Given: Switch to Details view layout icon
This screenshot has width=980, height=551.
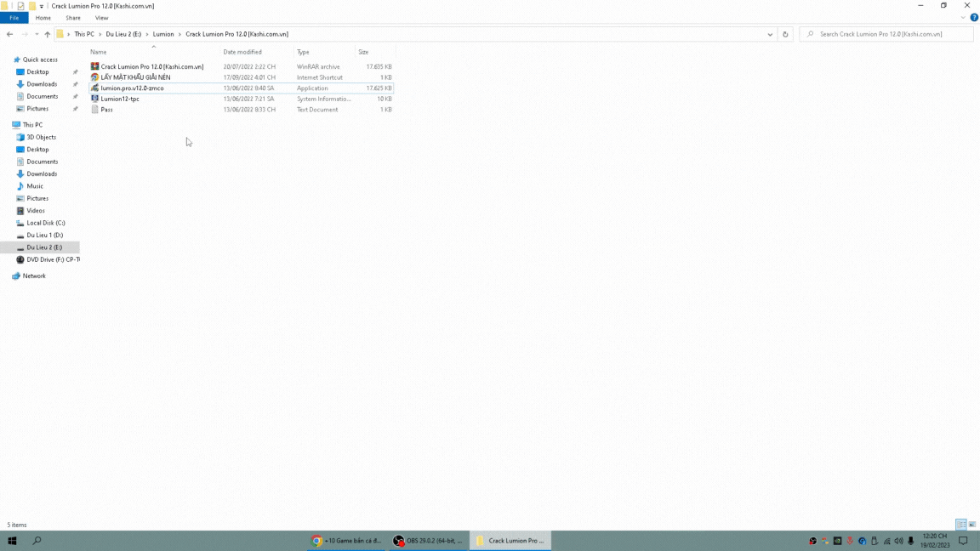Looking at the screenshot, I should 960,525.
